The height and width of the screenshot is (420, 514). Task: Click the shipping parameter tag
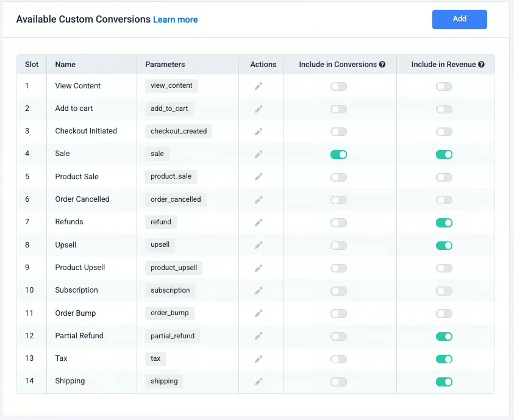[x=164, y=381]
